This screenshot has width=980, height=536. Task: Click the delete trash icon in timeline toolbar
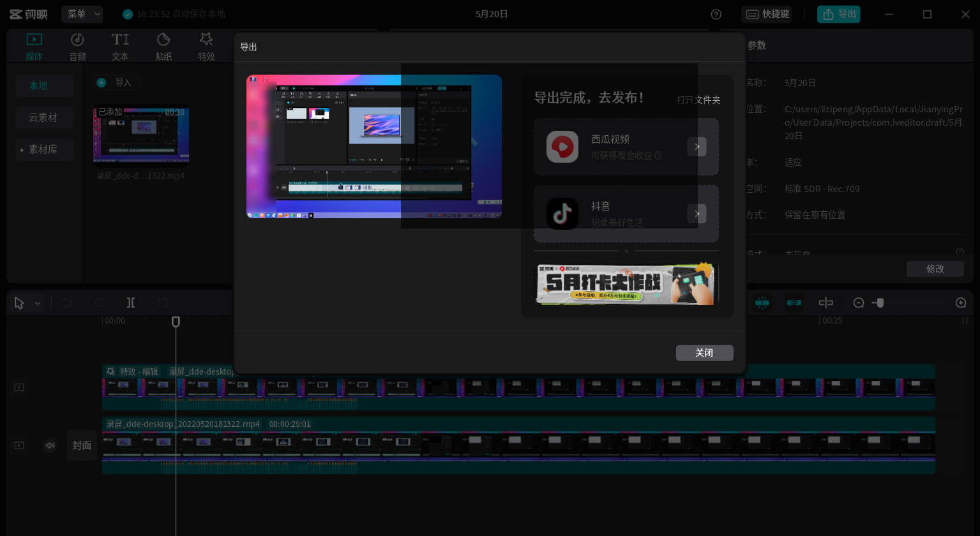[163, 302]
